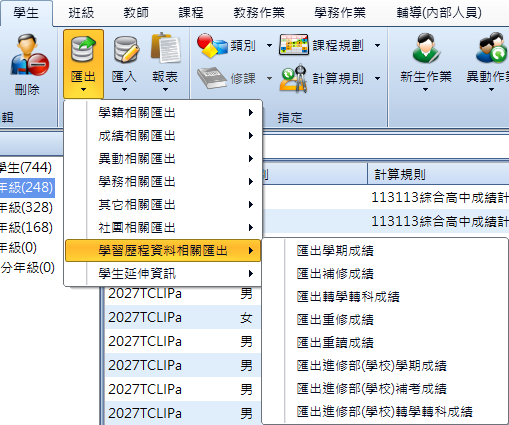This screenshot has height=425, width=509.
Task: Click the 刪除 (delete student) icon
Action: coord(29,54)
